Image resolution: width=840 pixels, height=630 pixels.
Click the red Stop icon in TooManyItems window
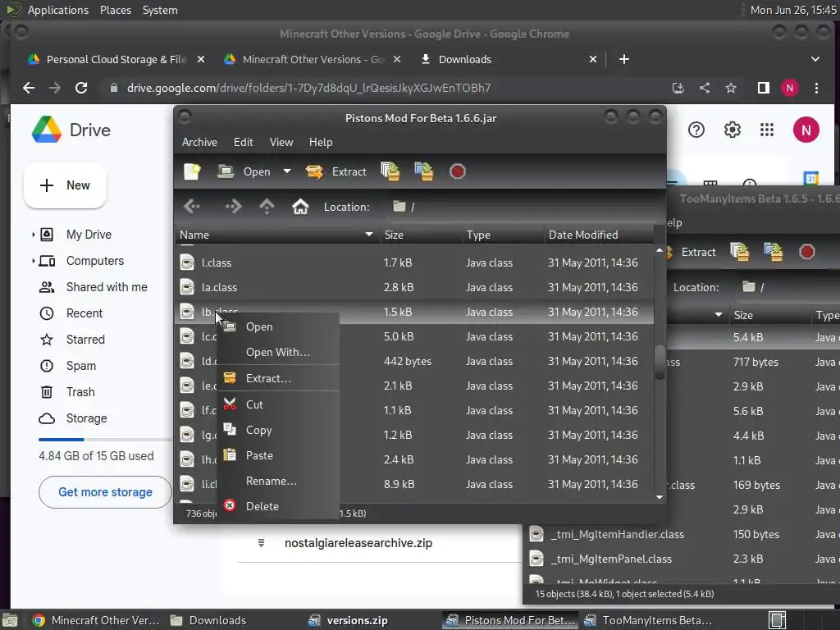point(807,252)
